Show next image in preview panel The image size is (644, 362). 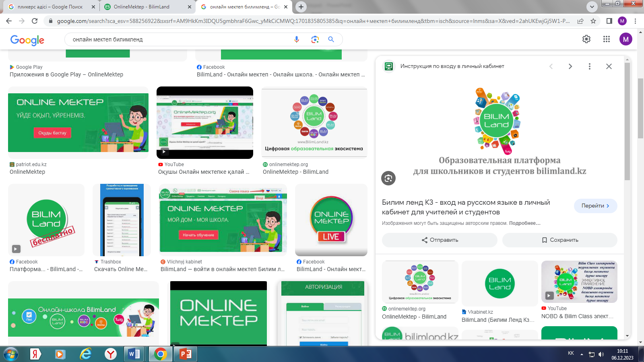570,66
